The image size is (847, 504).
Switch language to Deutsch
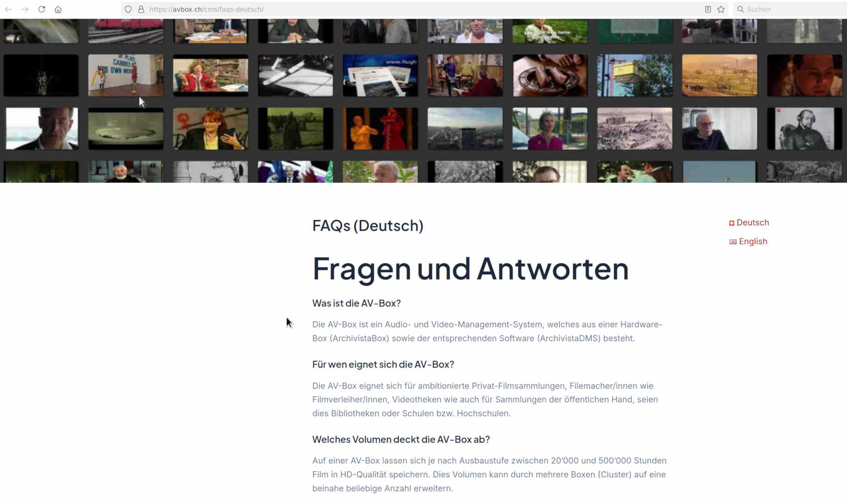pyautogui.click(x=752, y=223)
